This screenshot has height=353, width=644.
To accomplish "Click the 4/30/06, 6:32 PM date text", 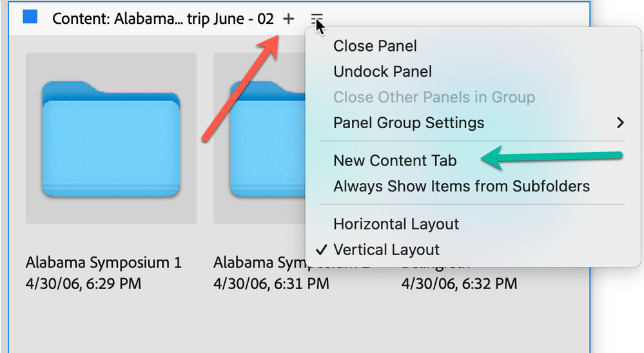I will (458, 283).
